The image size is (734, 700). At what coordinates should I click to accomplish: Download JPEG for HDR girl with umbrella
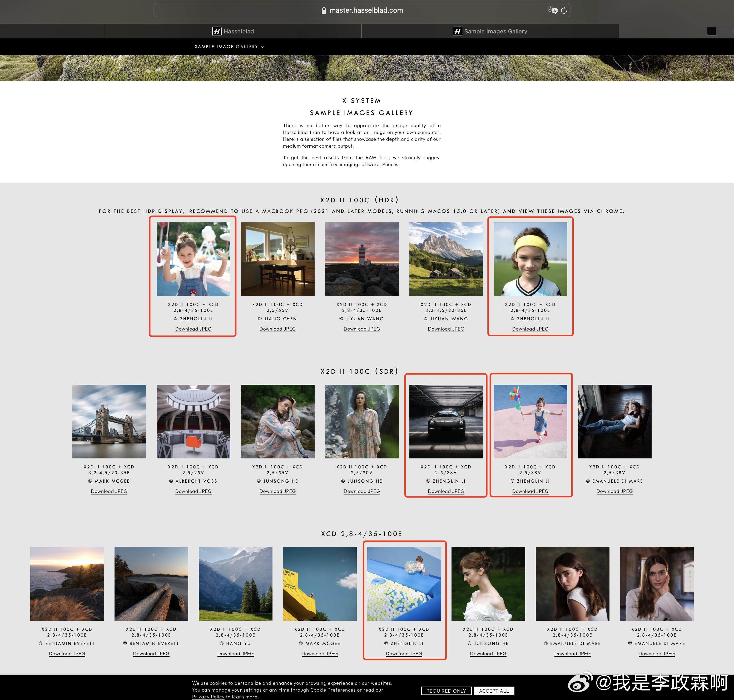pos(194,329)
